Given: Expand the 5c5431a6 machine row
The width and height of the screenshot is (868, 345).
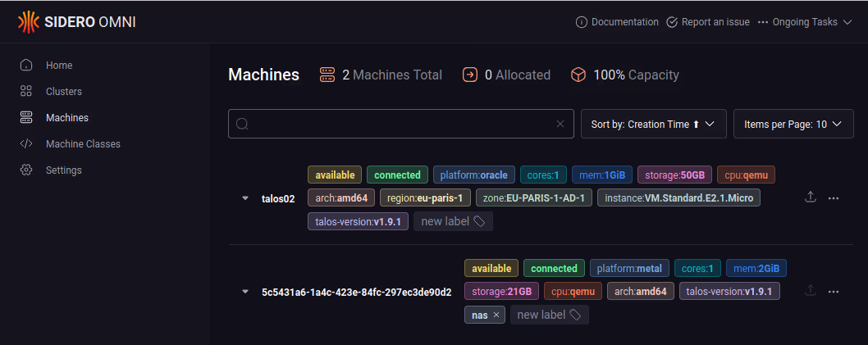Looking at the screenshot, I should click(x=244, y=292).
